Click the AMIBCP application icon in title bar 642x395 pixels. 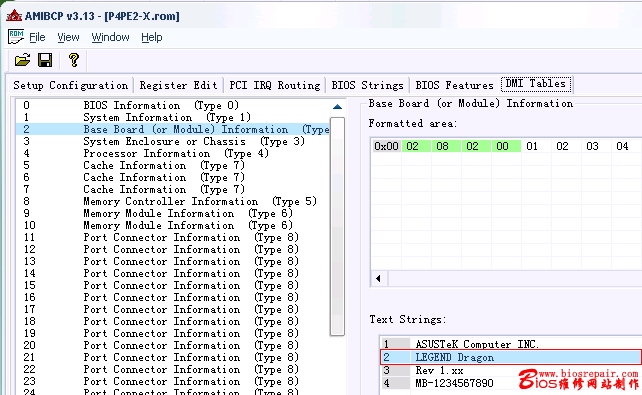tap(14, 16)
